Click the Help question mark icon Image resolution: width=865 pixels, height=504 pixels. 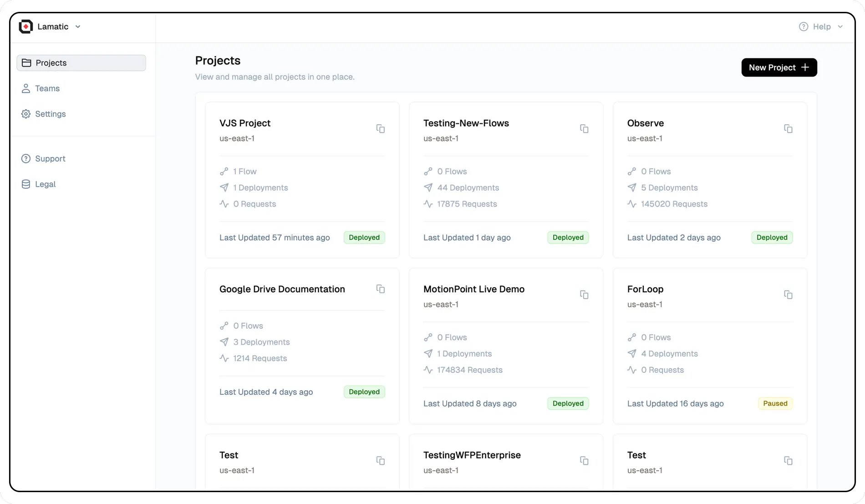click(804, 27)
